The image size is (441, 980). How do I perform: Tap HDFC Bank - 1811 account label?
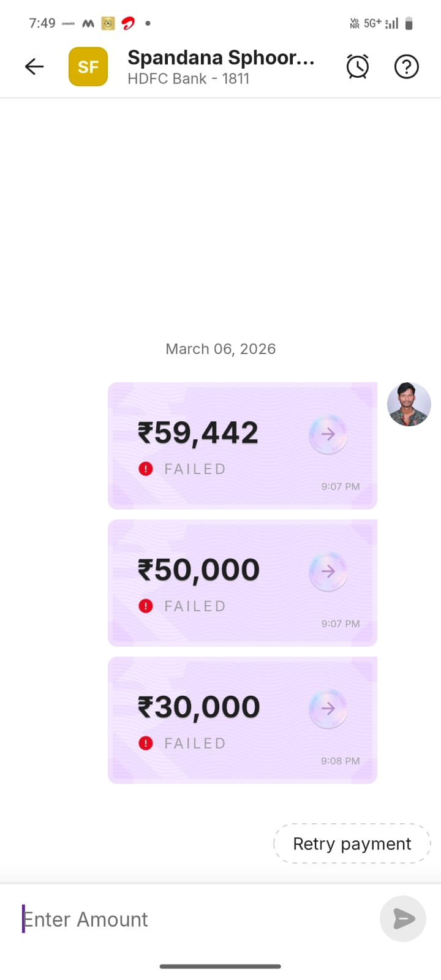188,79
